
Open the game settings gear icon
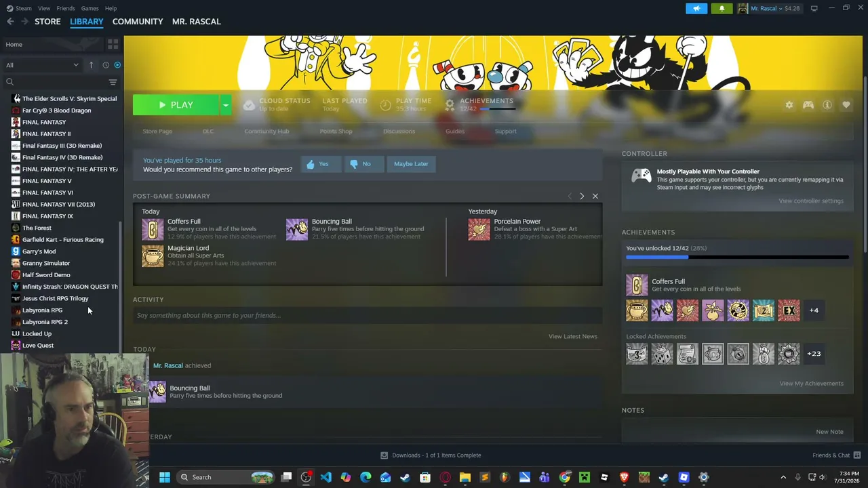tap(789, 105)
